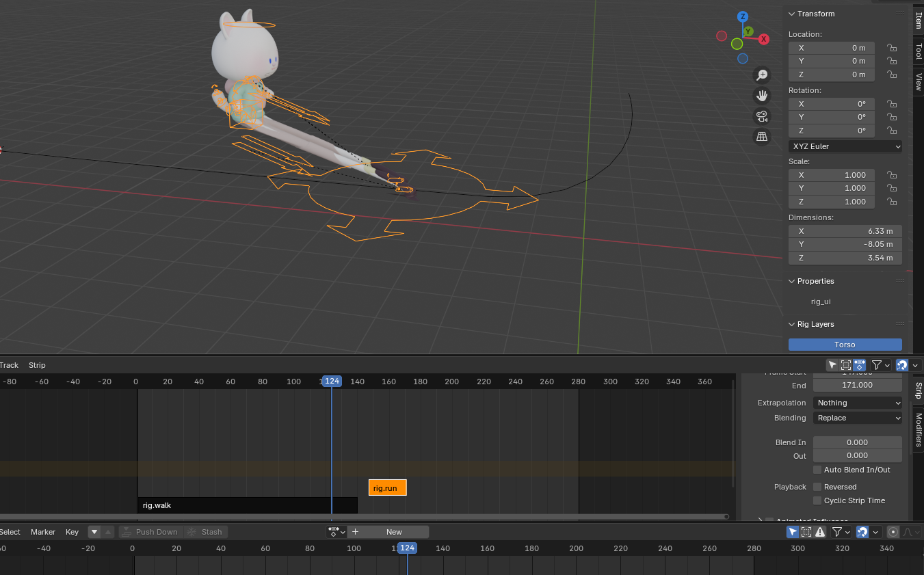924x575 pixels.
Task: Lock Location Z with padlock icon
Action: (x=892, y=75)
